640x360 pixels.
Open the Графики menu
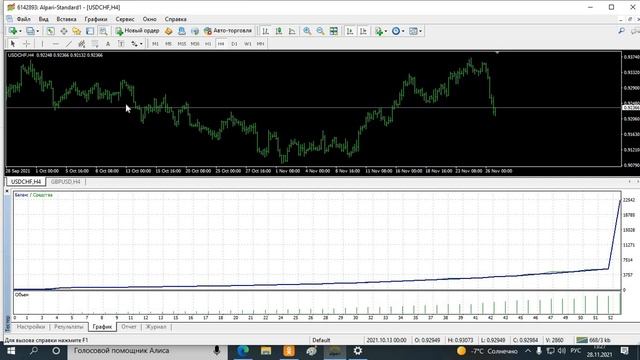[96, 19]
